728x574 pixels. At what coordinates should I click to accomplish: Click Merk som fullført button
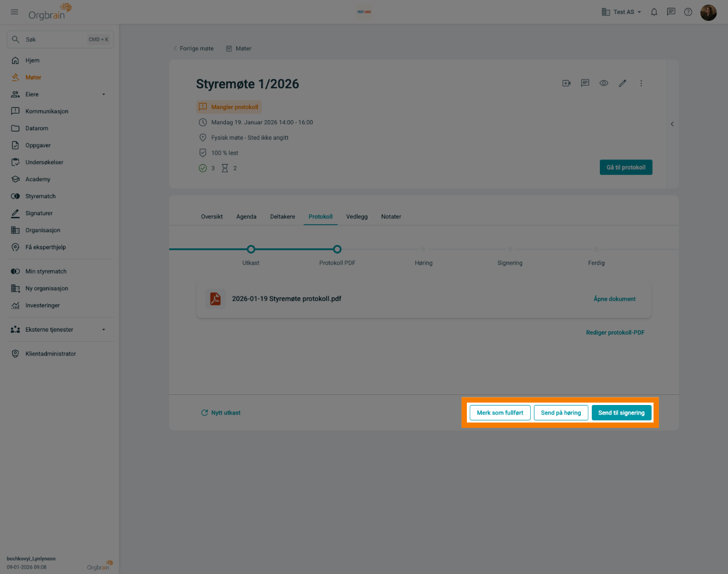click(500, 413)
